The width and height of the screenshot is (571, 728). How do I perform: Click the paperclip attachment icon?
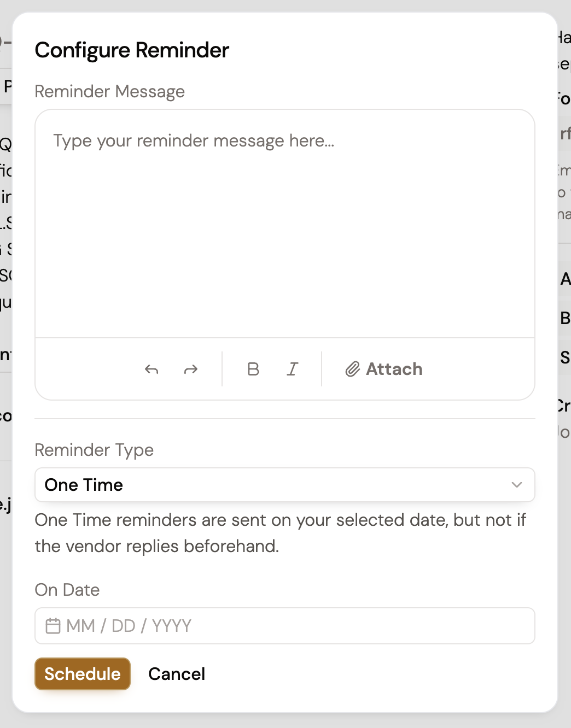click(x=353, y=369)
